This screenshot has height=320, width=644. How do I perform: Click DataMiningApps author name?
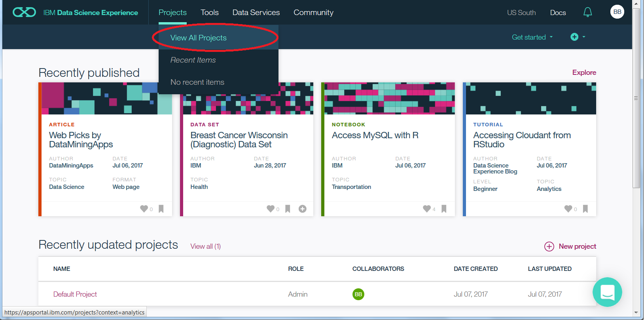[71, 166]
